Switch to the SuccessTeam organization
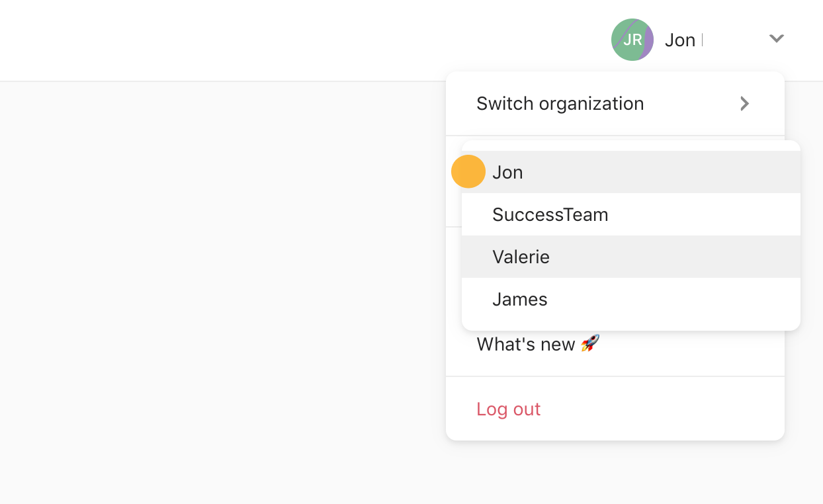 tap(631, 214)
